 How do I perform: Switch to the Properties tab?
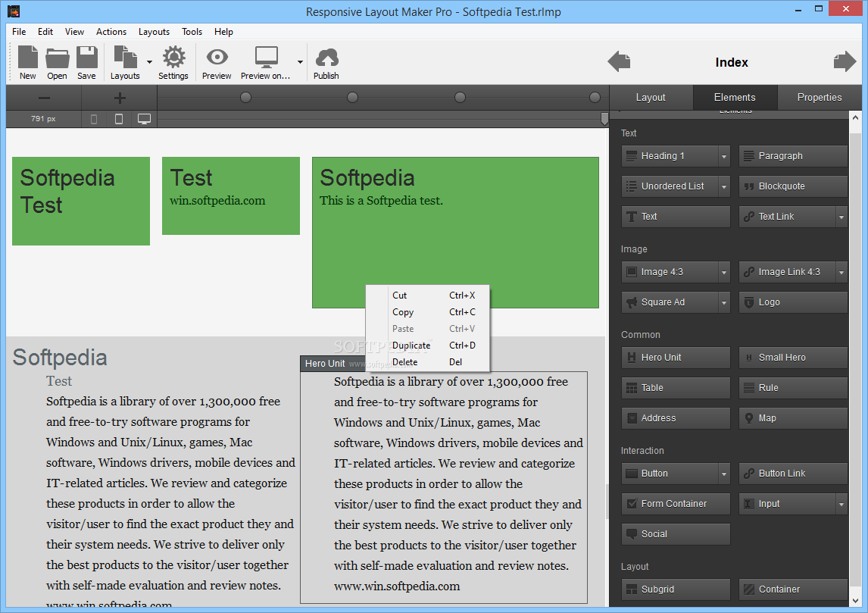coord(820,98)
